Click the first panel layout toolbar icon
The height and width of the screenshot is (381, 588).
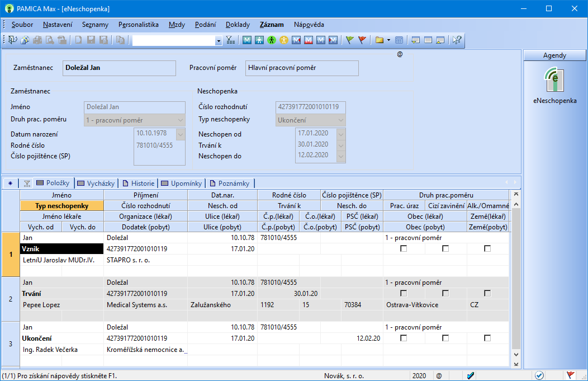[415, 40]
